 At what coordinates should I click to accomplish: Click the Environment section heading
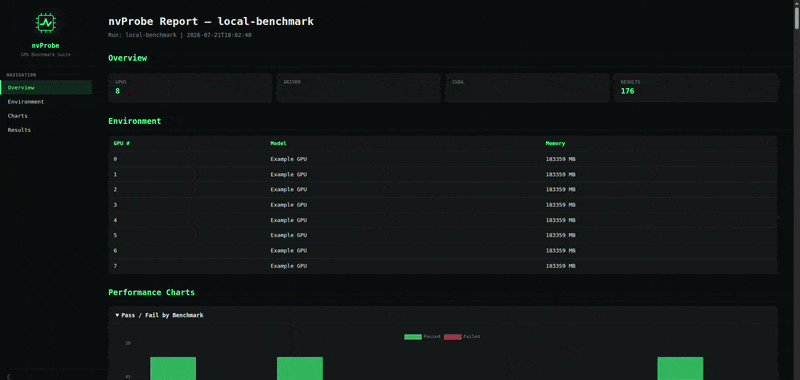pyautogui.click(x=135, y=121)
